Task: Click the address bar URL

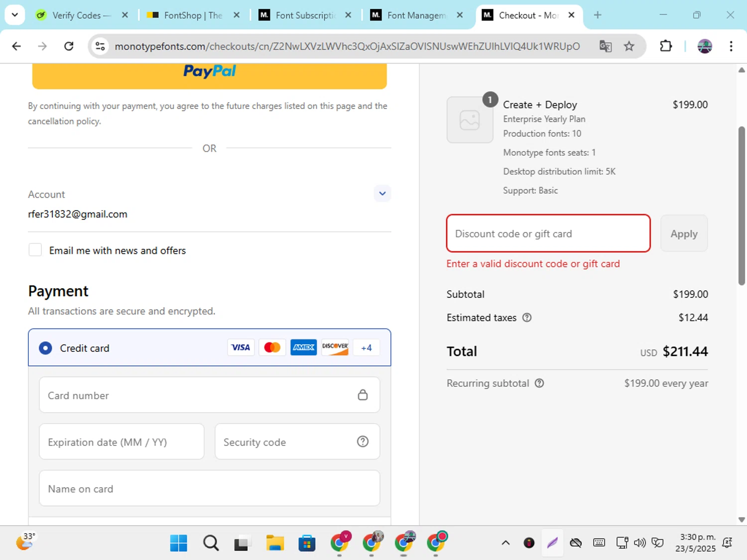Action: click(x=347, y=46)
